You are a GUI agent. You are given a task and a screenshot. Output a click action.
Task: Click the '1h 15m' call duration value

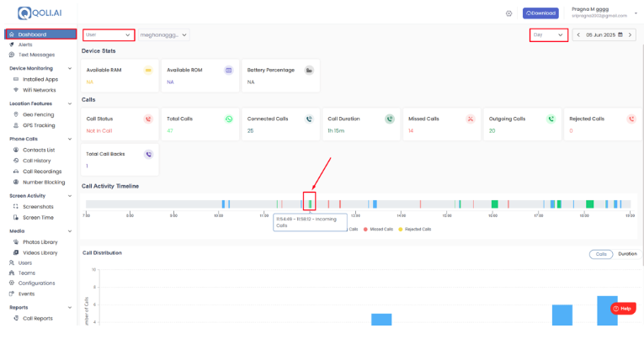(x=336, y=131)
